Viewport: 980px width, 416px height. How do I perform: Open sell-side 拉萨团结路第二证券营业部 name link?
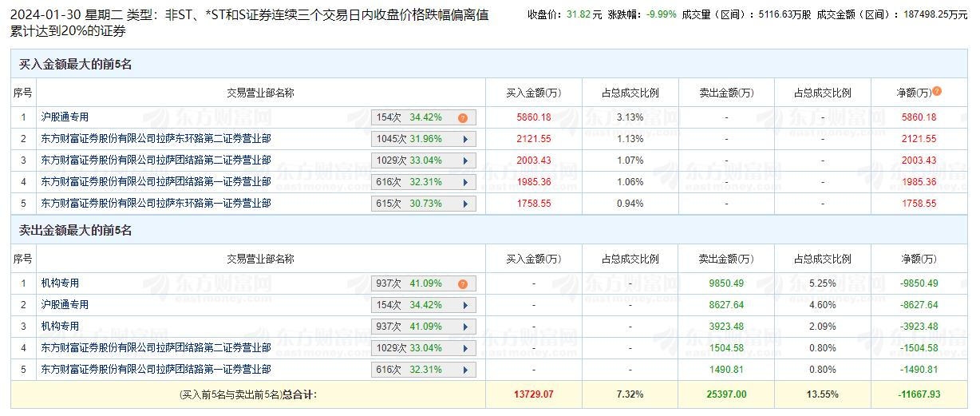click(x=156, y=348)
